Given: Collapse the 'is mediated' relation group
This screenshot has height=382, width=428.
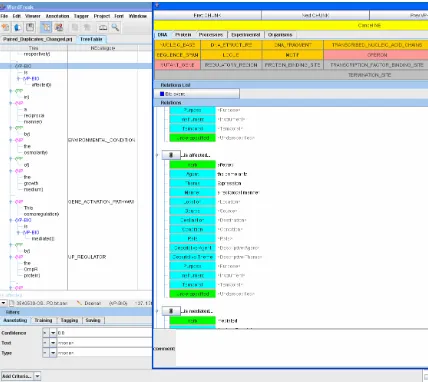Looking at the screenshot, I should coord(157,311).
